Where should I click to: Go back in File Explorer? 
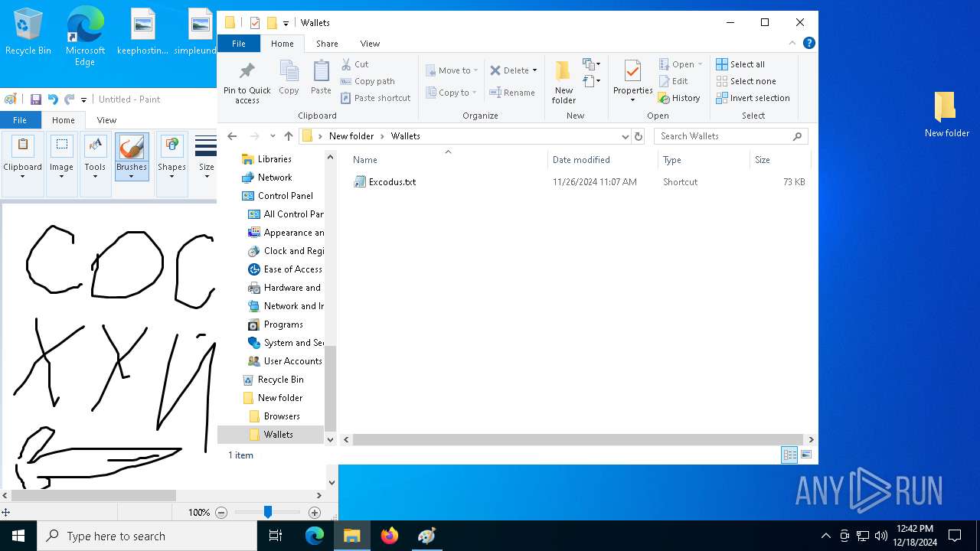(x=233, y=136)
